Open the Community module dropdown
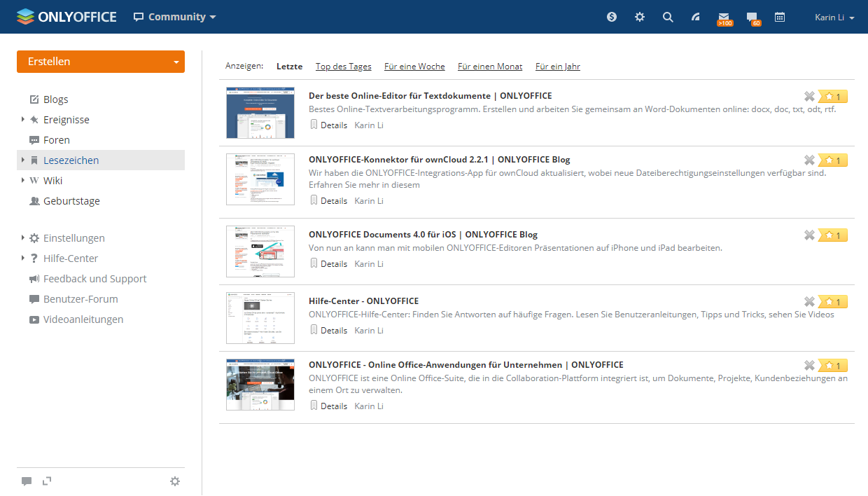This screenshot has width=868, height=496. [175, 17]
